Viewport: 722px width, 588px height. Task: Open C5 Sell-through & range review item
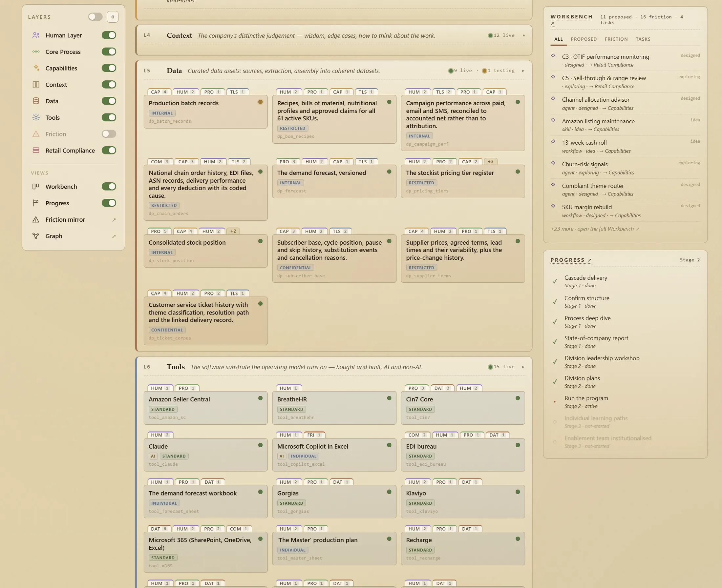point(625,82)
